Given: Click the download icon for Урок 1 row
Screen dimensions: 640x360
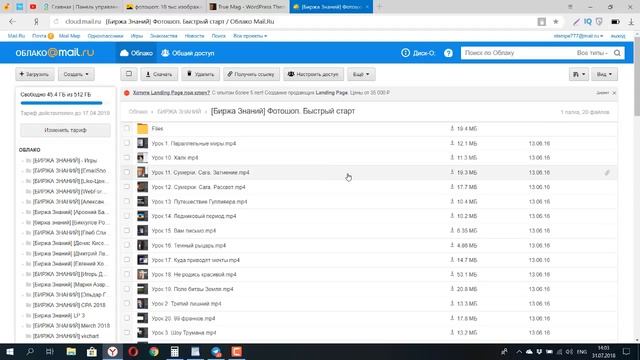Looking at the screenshot, I should [x=452, y=143].
